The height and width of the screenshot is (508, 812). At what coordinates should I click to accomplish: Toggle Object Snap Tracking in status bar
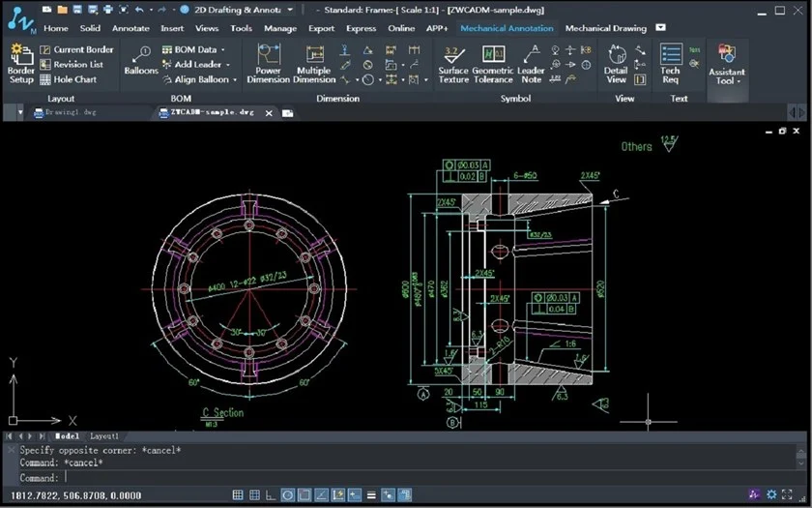(x=321, y=495)
